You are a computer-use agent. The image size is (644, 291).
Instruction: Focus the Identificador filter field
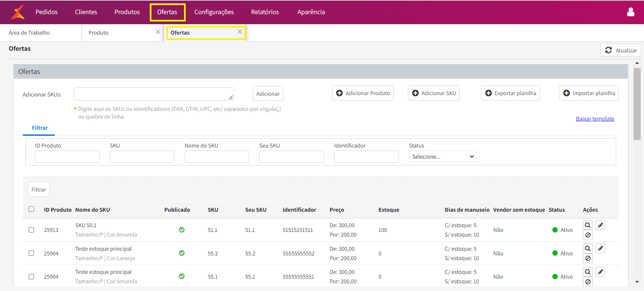[x=366, y=157]
